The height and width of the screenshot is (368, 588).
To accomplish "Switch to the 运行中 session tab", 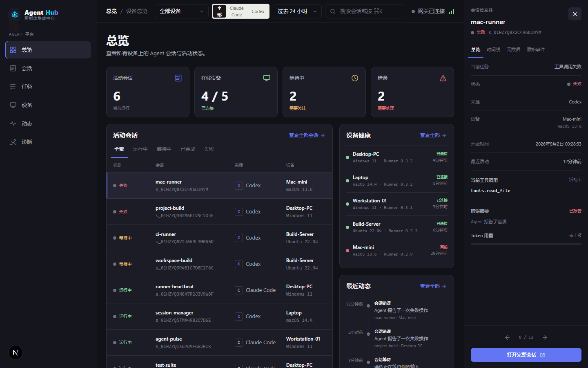I will pyautogui.click(x=140, y=149).
